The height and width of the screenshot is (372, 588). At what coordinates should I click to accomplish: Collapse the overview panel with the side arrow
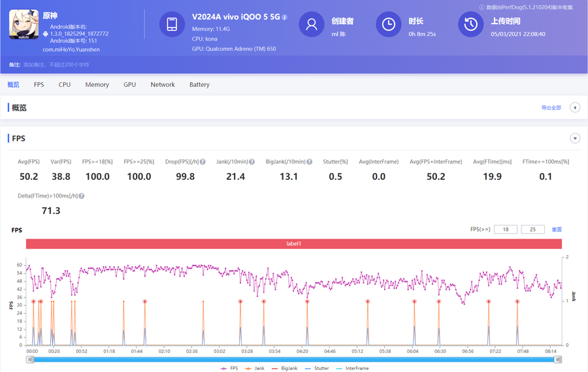click(x=575, y=107)
